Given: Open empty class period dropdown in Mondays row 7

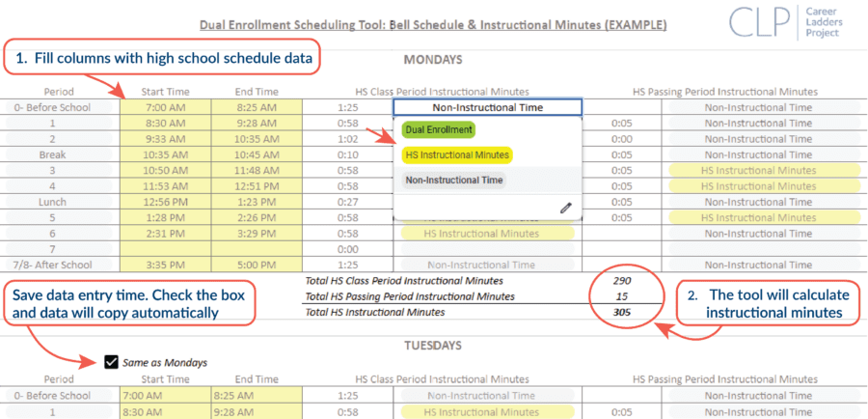Looking at the screenshot, I should [x=488, y=249].
